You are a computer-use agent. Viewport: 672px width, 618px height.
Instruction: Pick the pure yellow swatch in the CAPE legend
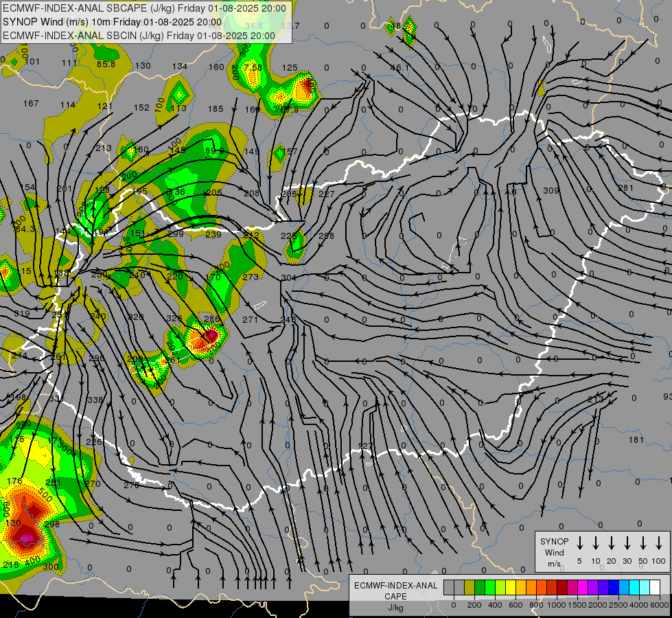511,588
